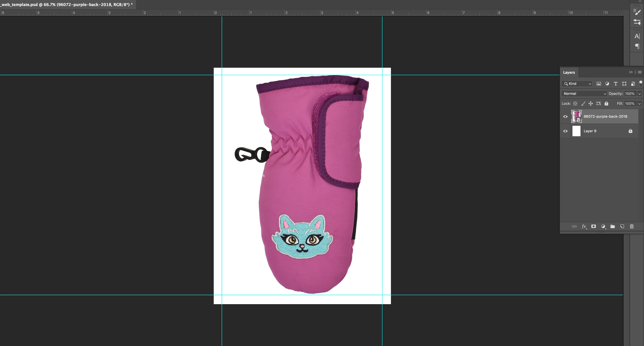Image resolution: width=644 pixels, height=346 pixels.
Task: Click the Fill percentage input field
Action: [630, 104]
